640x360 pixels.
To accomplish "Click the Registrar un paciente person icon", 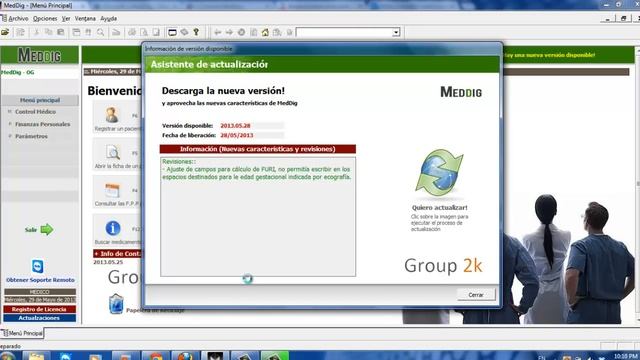I will pyautogui.click(x=111, y=115).
